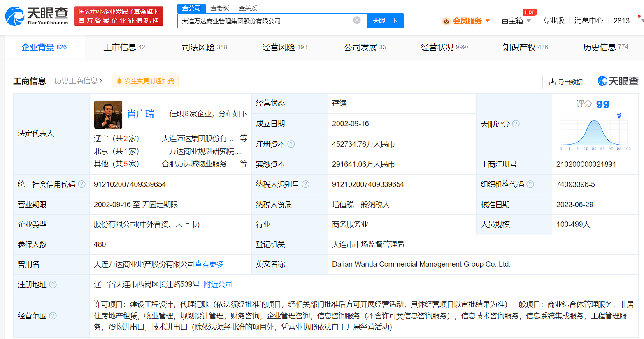Open help icon beside 纳税人识别号
The height and width of the screenshot is (339, 644).
pos(305,184)
